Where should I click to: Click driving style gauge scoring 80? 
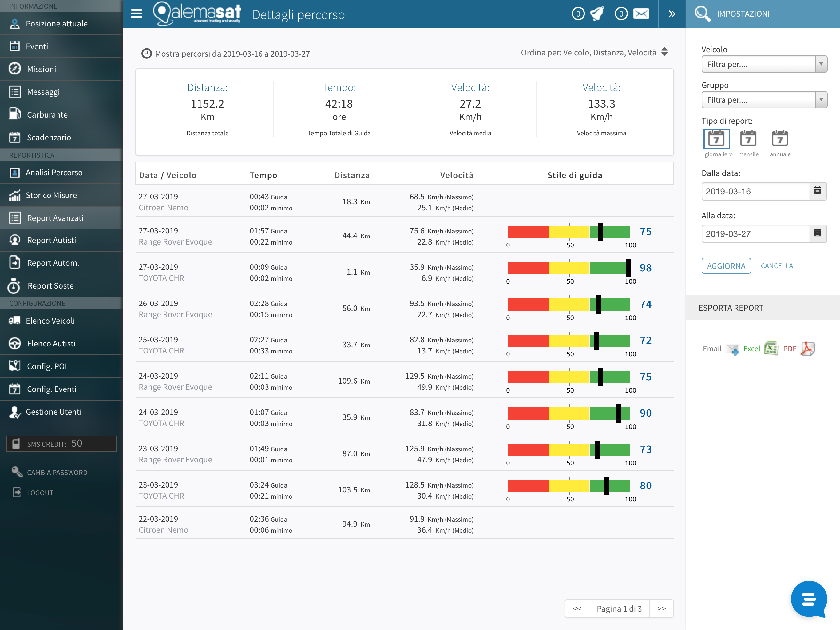point(569,486)
